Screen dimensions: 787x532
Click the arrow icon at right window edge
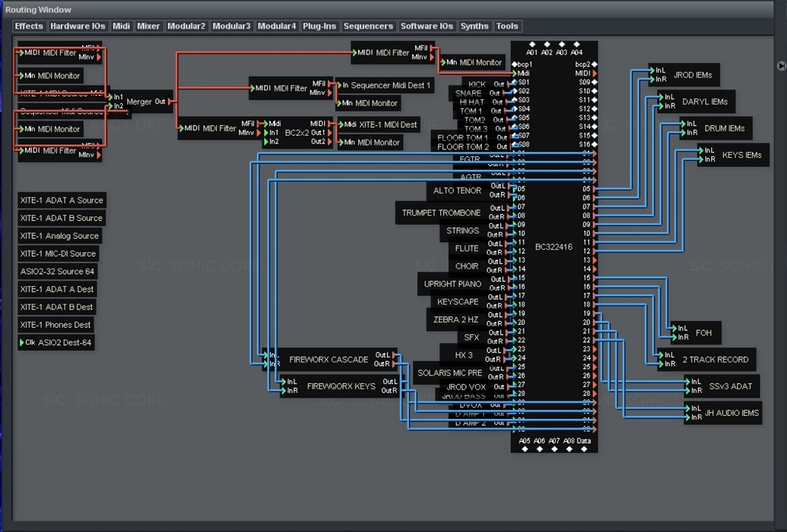(x=781, y=66)
